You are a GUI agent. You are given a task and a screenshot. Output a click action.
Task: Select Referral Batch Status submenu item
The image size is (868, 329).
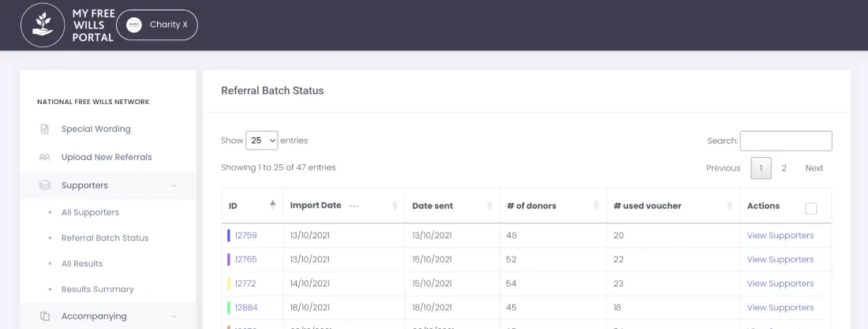coord(105,237)
